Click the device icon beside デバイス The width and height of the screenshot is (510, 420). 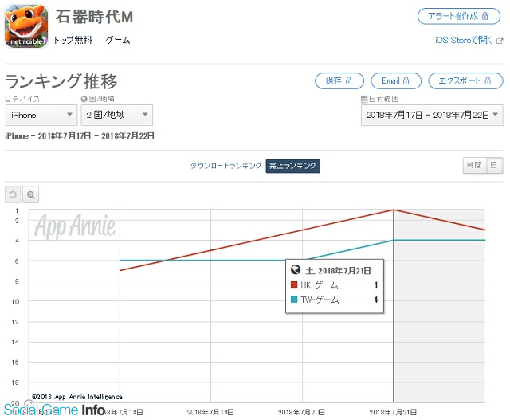(8, 99)
